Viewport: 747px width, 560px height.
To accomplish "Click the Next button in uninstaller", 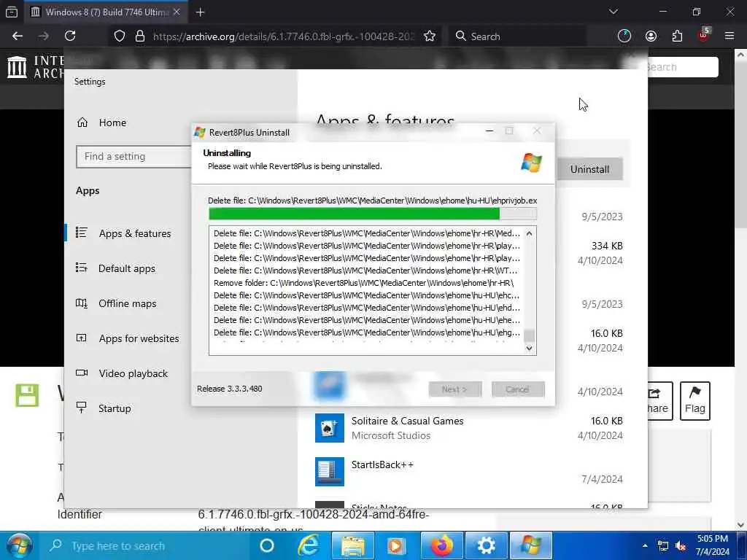I will (x=455, y=389).
